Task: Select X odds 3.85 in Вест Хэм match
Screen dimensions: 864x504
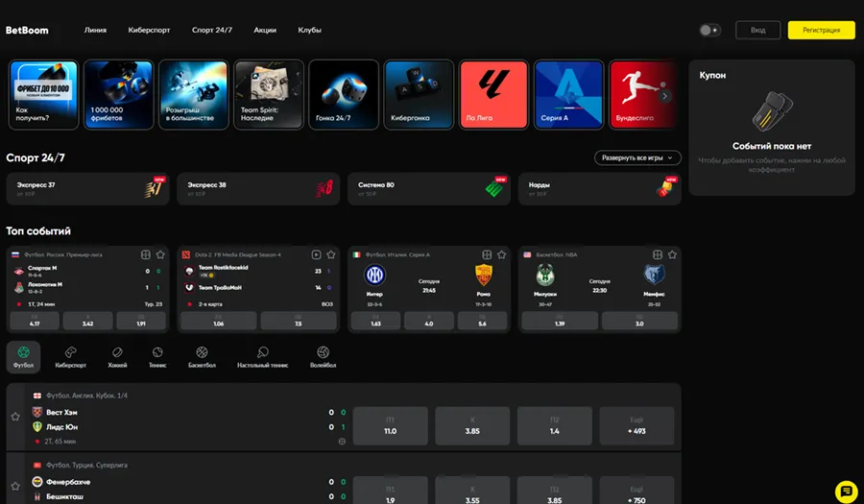Action: (472, 426)
